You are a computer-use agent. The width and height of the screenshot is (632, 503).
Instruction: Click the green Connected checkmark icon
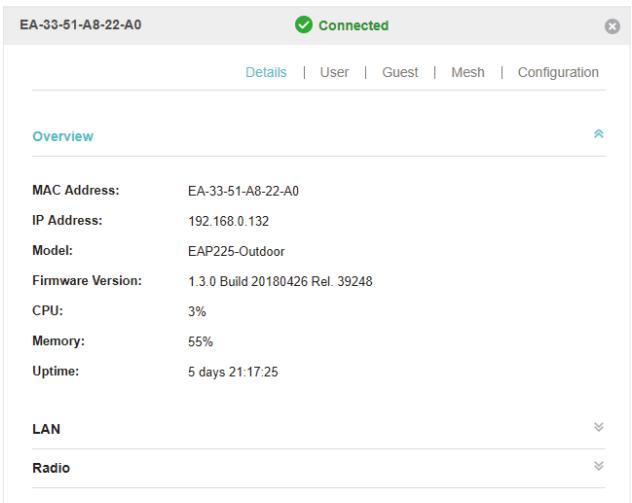[x=304, y=25]
